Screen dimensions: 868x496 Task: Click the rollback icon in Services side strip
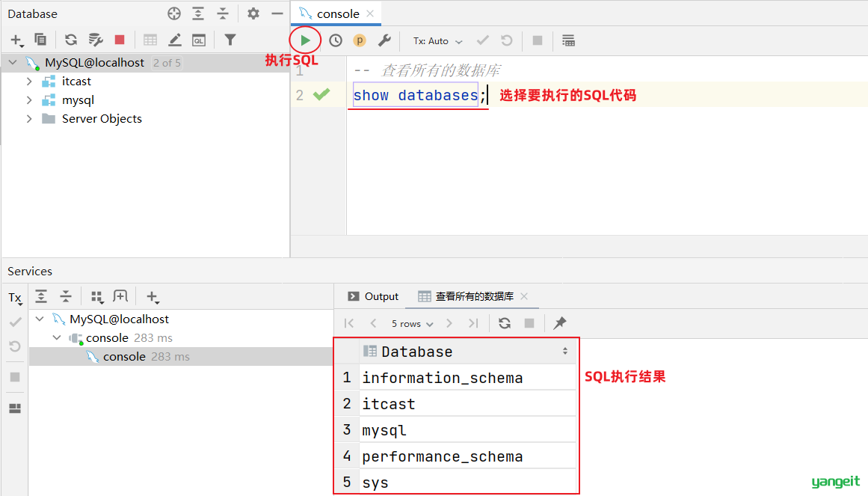point(15,347)
